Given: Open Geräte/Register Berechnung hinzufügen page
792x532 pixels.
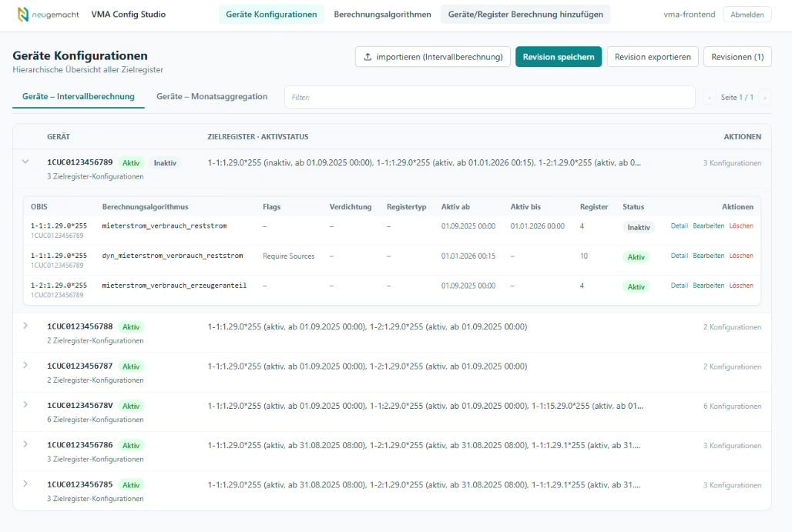Looking at the screenshot, I should point(525,15).
